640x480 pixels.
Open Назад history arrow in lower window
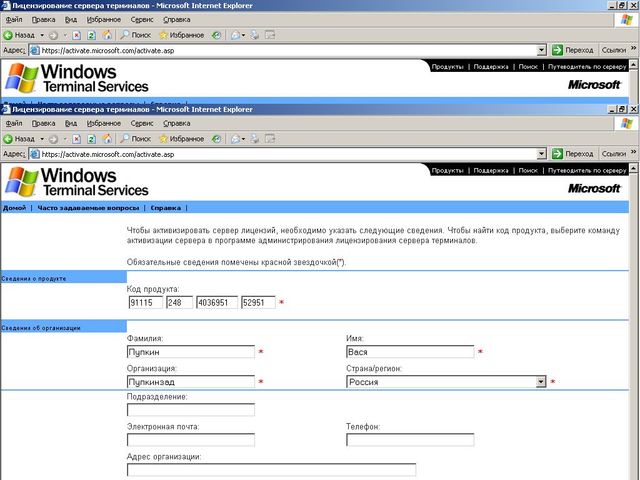(x=42, y=139)
